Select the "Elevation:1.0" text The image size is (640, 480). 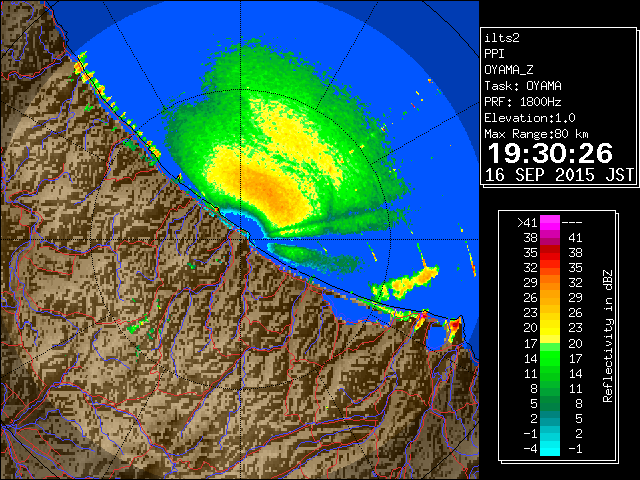pyautogui.click(x=530, y=118)
